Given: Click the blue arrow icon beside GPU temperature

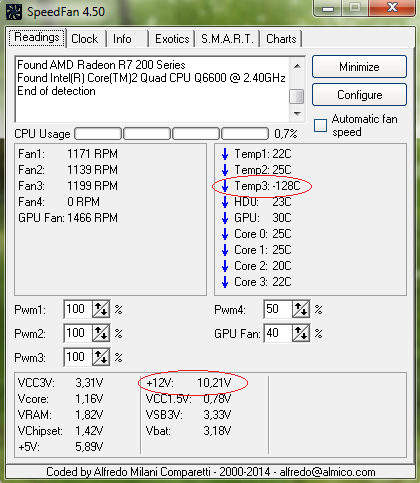Looking at the screenshot, I should (225, 218).
